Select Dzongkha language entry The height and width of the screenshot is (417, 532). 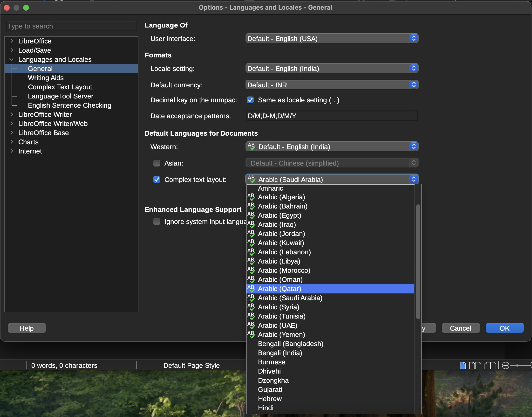click(330, 380)
